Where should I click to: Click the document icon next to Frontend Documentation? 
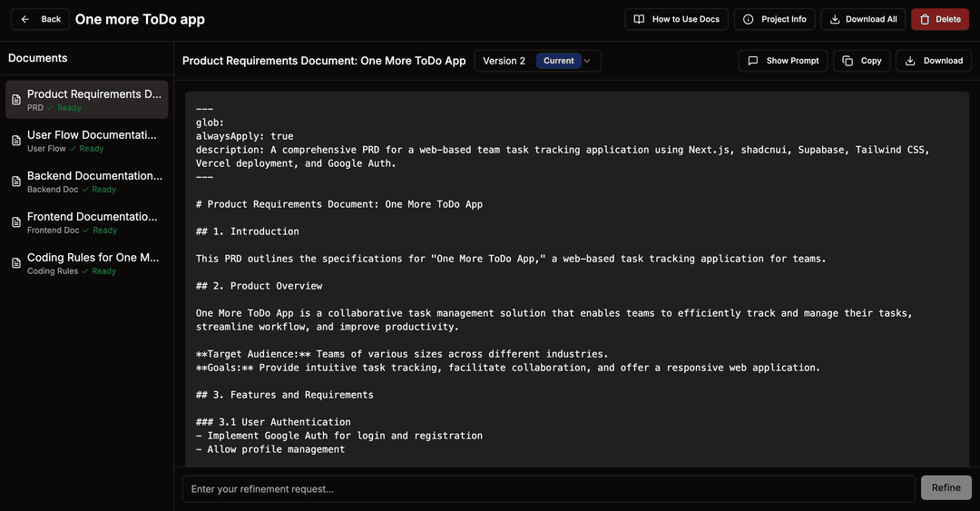point(16,222)
